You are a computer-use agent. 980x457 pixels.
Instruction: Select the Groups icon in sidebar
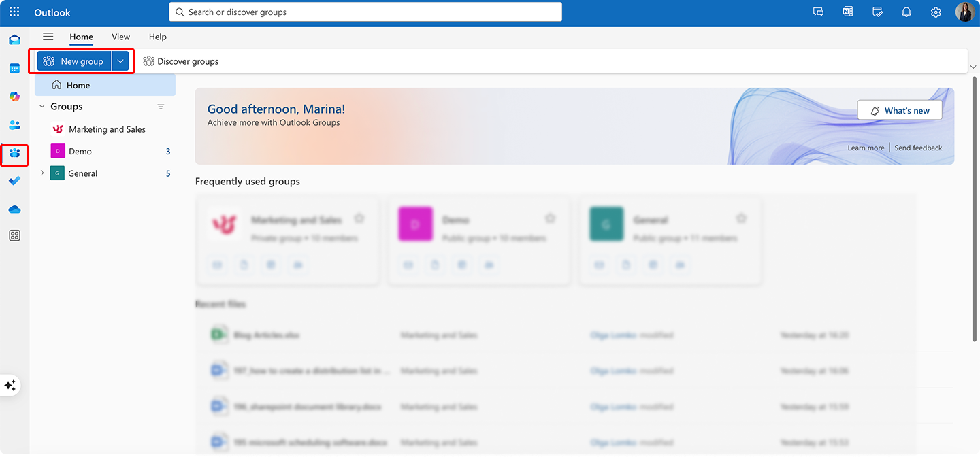coord(14,154)
